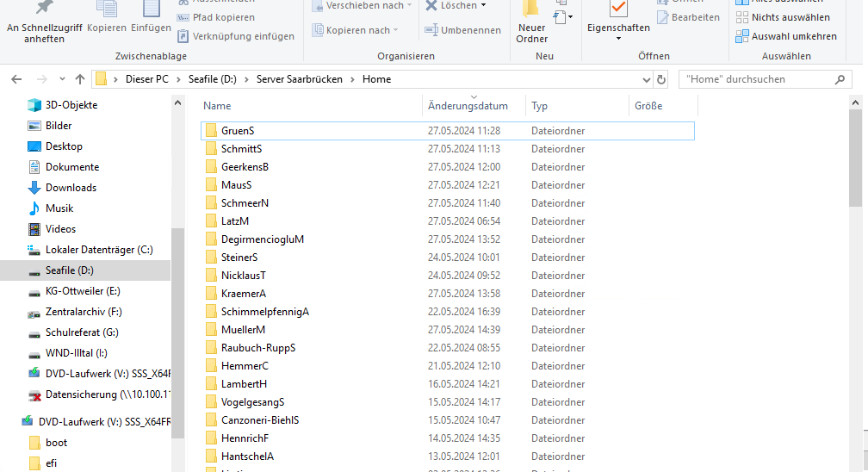
Task: Click the file list vertical scrollbar thumb
Action: coord(855,158)
